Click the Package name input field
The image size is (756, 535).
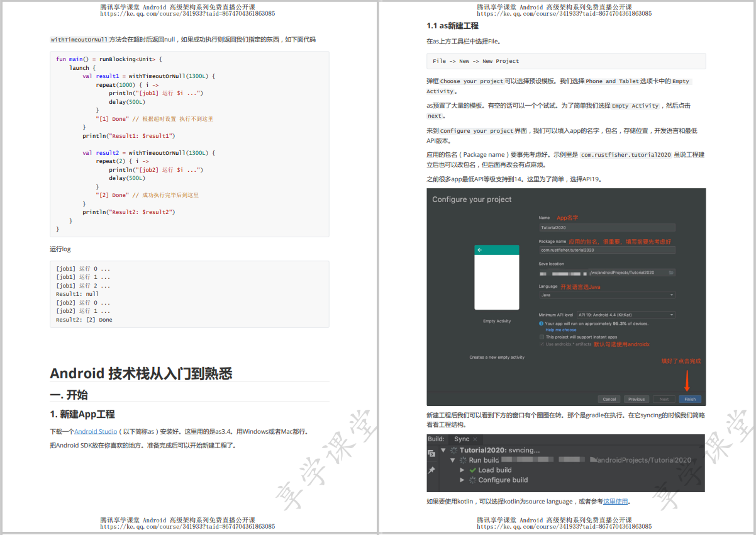coord(607,250)
